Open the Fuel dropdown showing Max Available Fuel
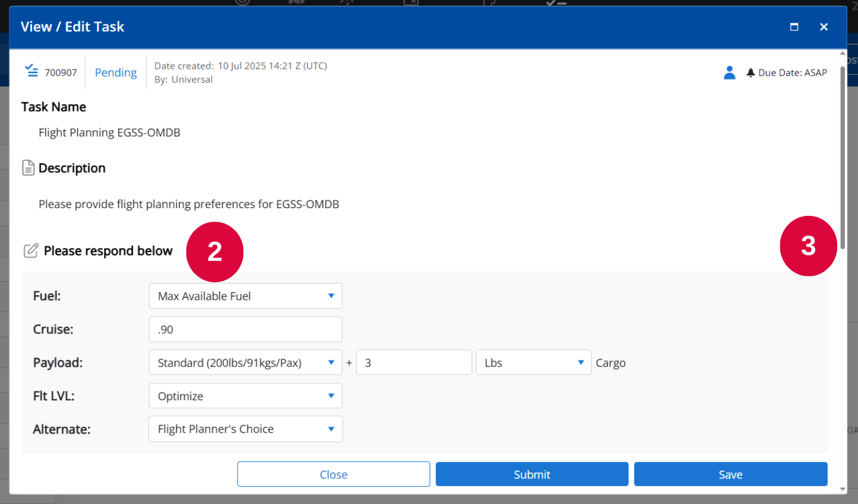The image size is (858, 504). pos(246,296)
